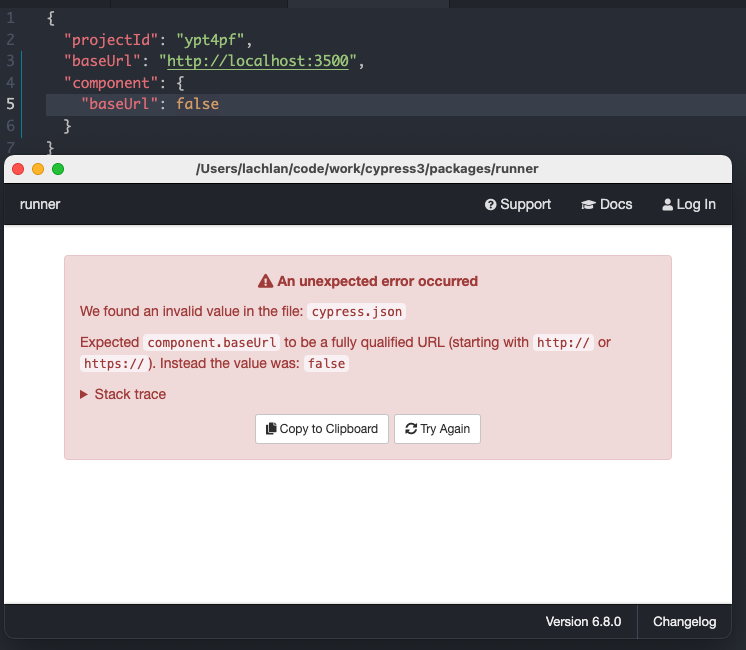
Task: Click Log In in the nav bar
Action: [x=689, y=204]
